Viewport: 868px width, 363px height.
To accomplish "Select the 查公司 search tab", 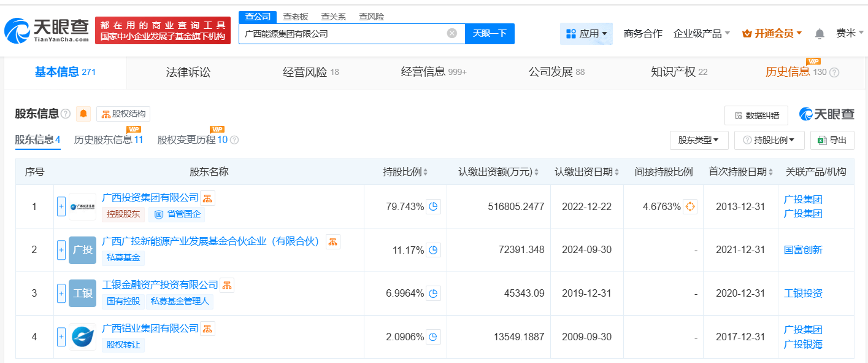I will click(258, 17).
